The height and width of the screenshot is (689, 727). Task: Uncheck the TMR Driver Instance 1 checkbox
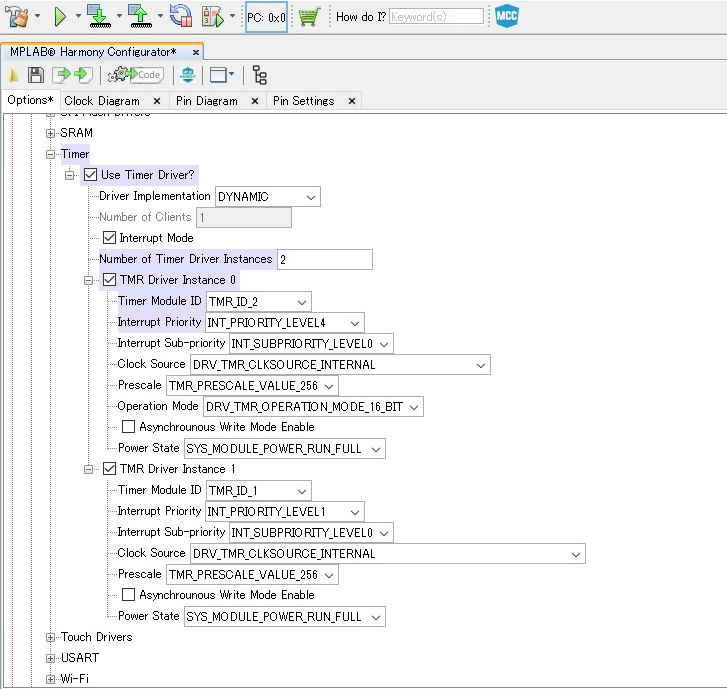tap(109, 468)
